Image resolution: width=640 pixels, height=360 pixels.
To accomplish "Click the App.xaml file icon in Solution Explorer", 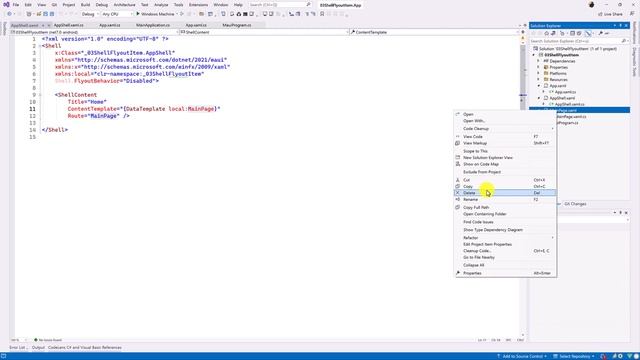I will tap(546, 86).
